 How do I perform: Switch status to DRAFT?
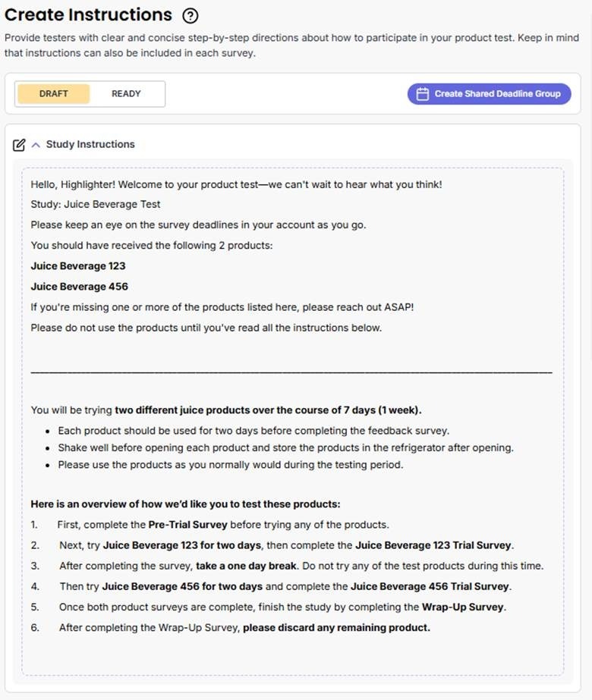[x=54, y=94]
